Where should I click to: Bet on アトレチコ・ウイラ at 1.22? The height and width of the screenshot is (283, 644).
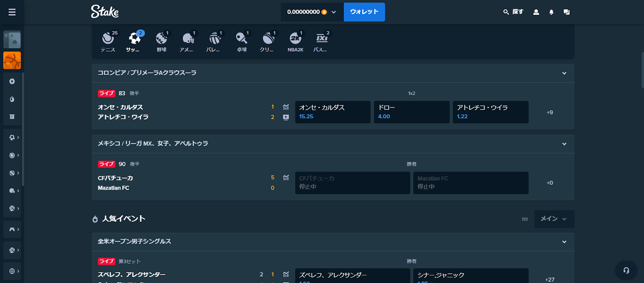491,112
